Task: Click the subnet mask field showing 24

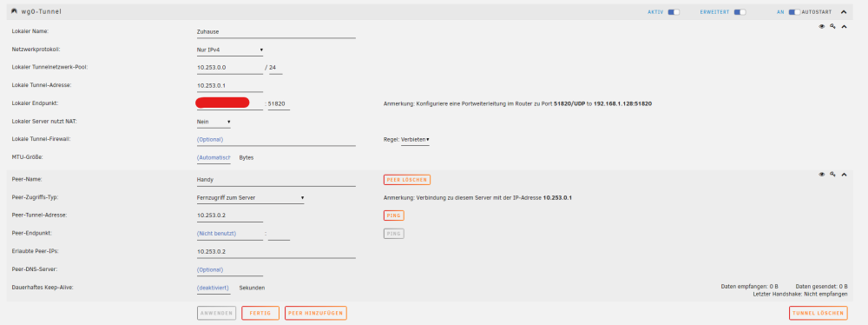Action: tap(275, 68)
